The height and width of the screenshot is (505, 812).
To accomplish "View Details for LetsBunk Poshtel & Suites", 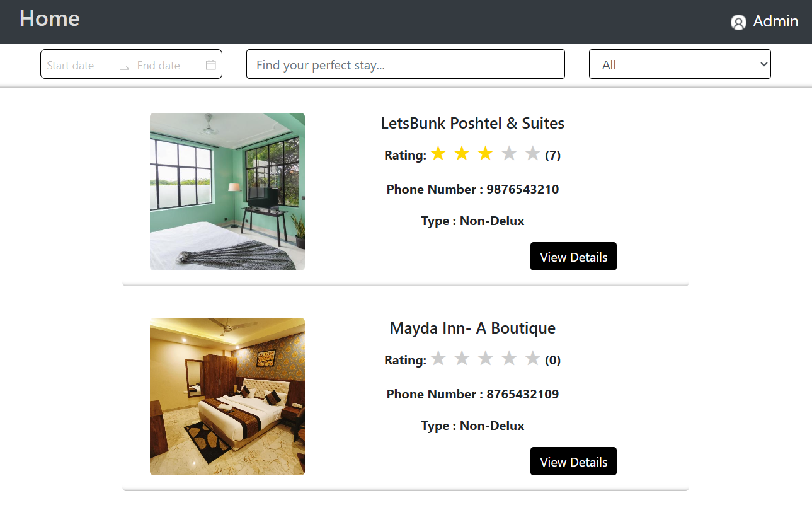I will [x=573, y=257].
